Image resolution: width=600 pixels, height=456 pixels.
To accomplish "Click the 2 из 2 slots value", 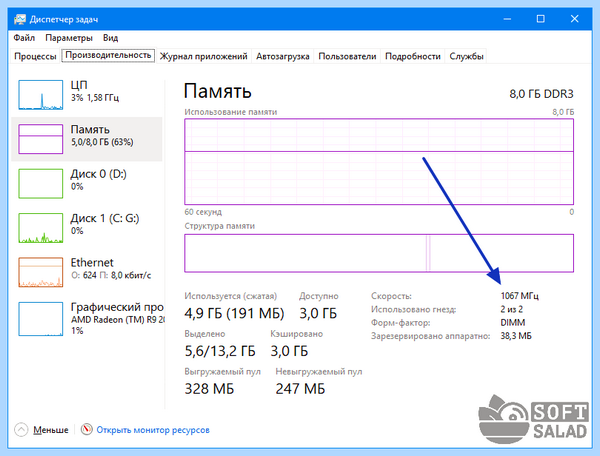I will [512, 309].
